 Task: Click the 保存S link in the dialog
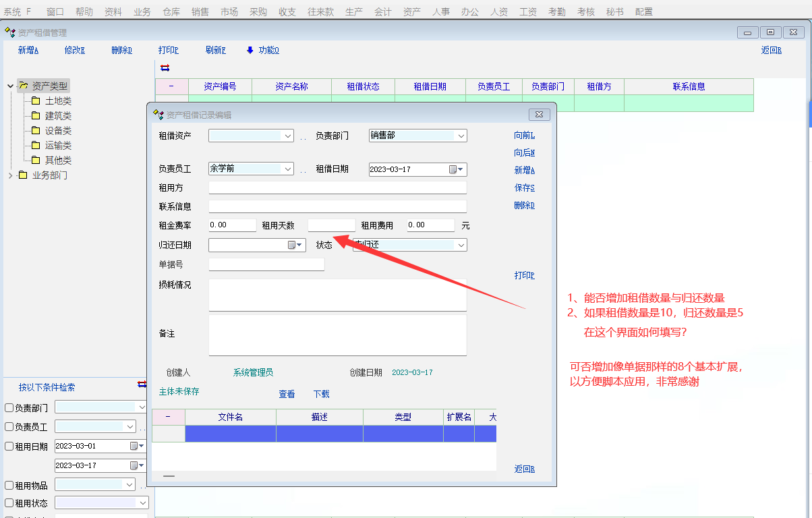(x=524, y=188)
